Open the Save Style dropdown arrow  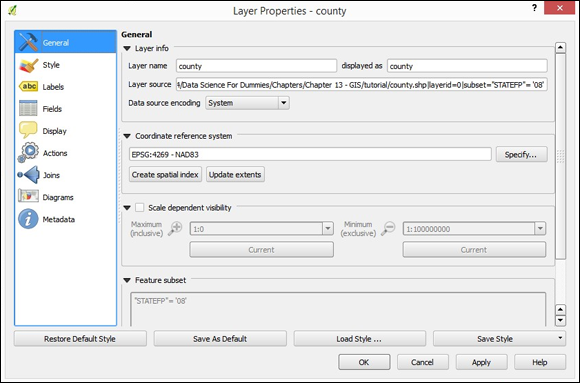coord(560,338)
